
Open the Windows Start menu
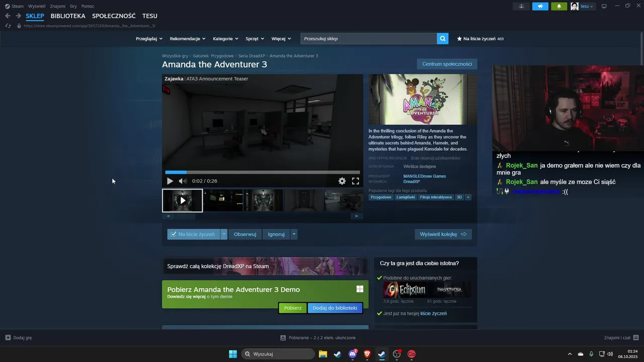point(233,354)
